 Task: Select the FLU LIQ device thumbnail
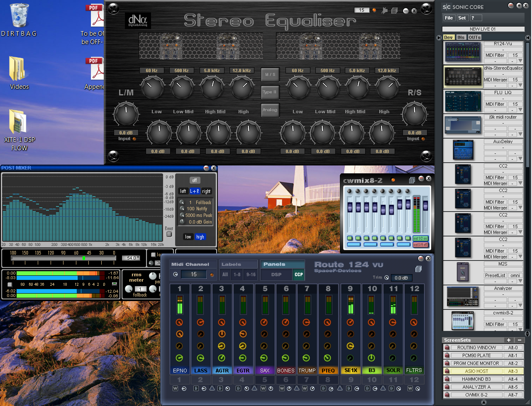point(463,101)
